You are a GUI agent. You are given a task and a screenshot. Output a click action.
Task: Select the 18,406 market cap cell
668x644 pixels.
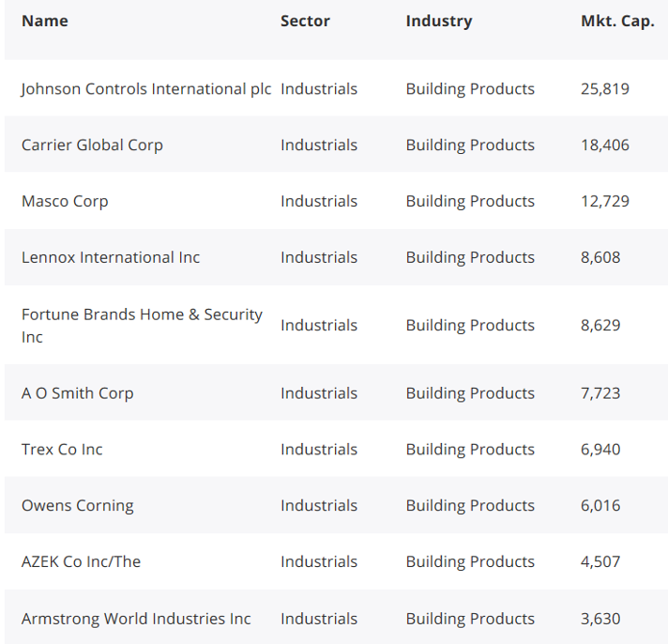pos(605,146)
